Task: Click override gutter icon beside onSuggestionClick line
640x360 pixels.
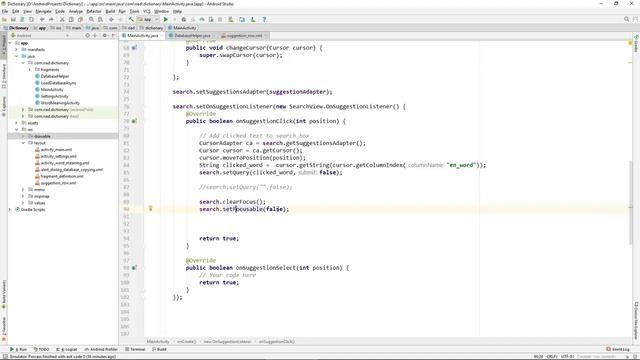Action: [134, 121]
